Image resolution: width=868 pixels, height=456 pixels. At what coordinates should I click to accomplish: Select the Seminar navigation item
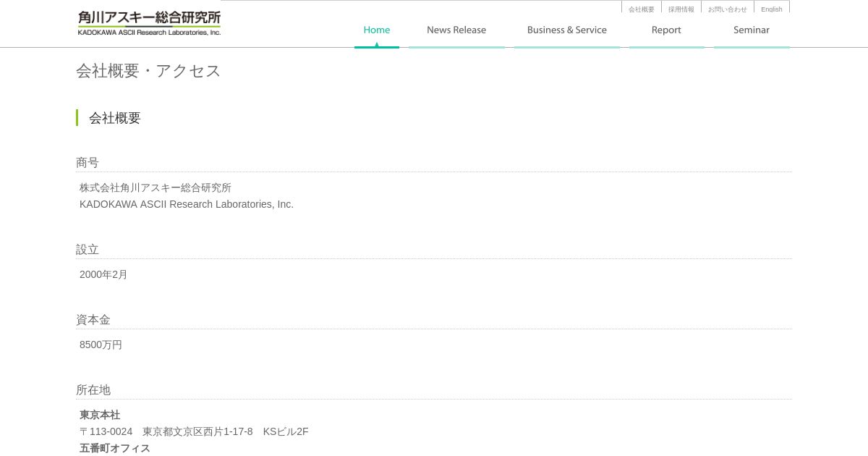[752, 30]
